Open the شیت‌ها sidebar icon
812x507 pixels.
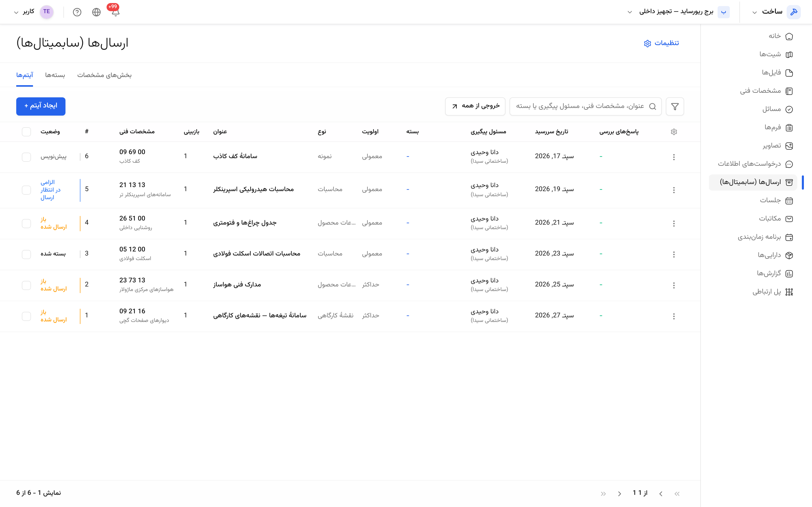coord(789,54)
